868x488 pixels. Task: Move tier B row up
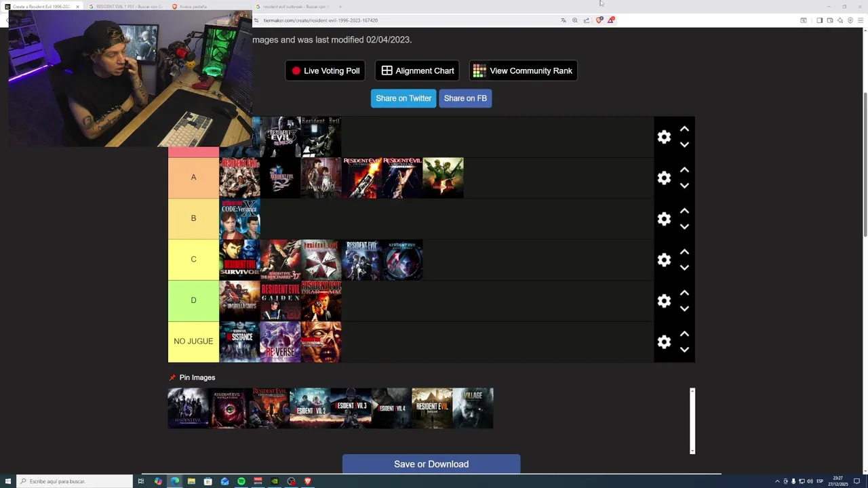point(684,211)
